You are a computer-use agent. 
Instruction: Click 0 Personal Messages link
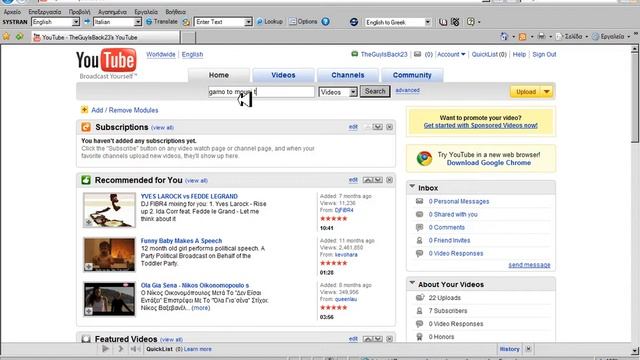[x=458, y=201]
